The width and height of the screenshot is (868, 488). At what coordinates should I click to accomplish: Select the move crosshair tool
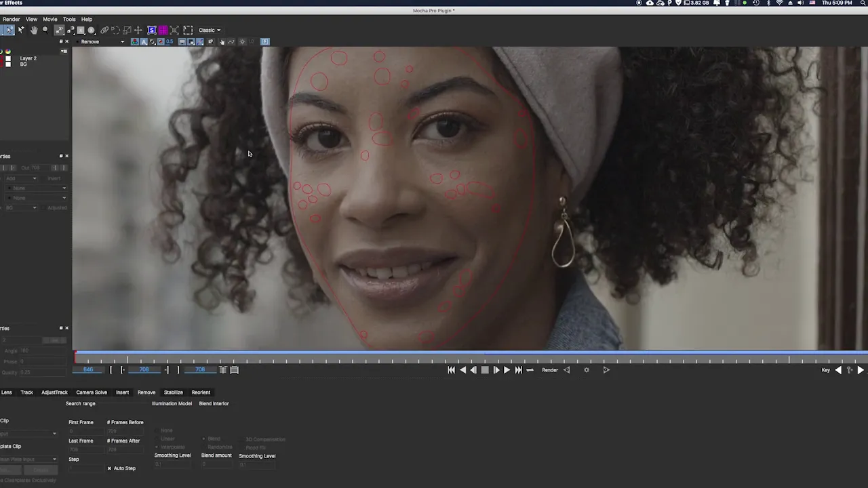138,30
